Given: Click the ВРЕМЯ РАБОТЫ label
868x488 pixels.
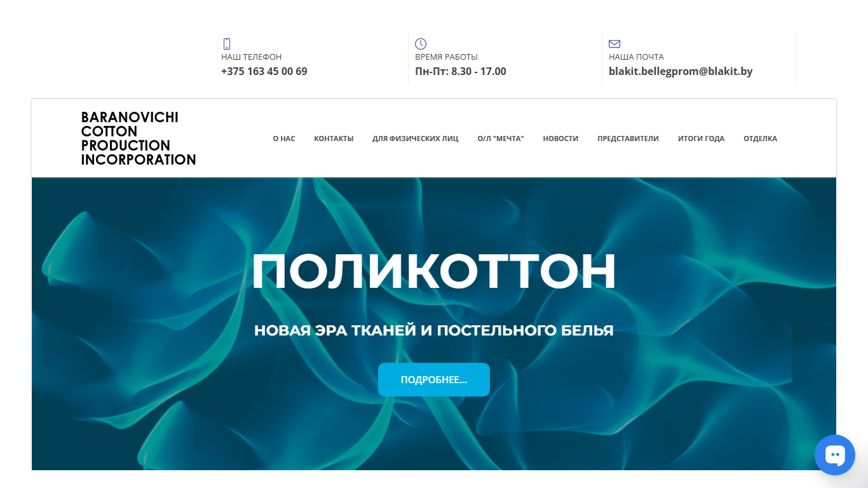Looking at the screenshot, I should tap(446, 57).
